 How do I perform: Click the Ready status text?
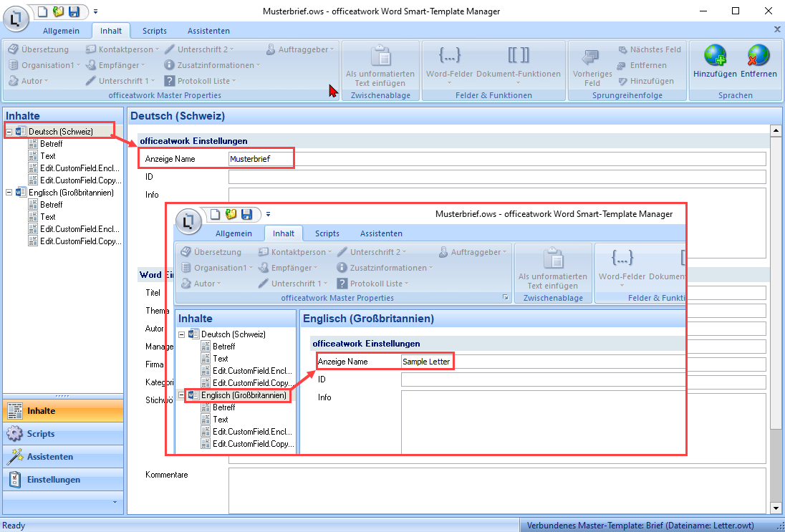(14, 526)
